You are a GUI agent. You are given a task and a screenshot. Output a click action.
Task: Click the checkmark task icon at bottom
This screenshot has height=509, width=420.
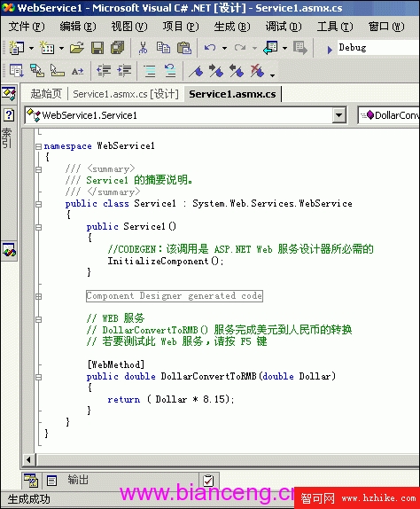tap(208, 481)
